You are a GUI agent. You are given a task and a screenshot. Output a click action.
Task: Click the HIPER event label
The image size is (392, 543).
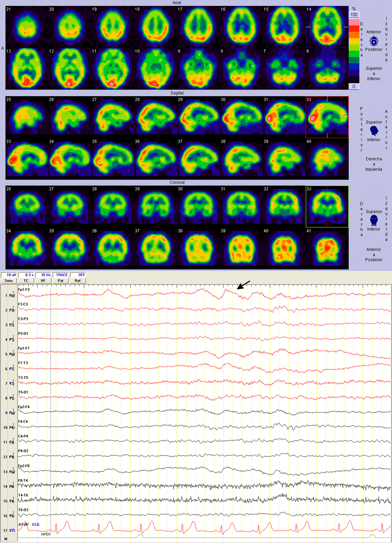point(46,534)
